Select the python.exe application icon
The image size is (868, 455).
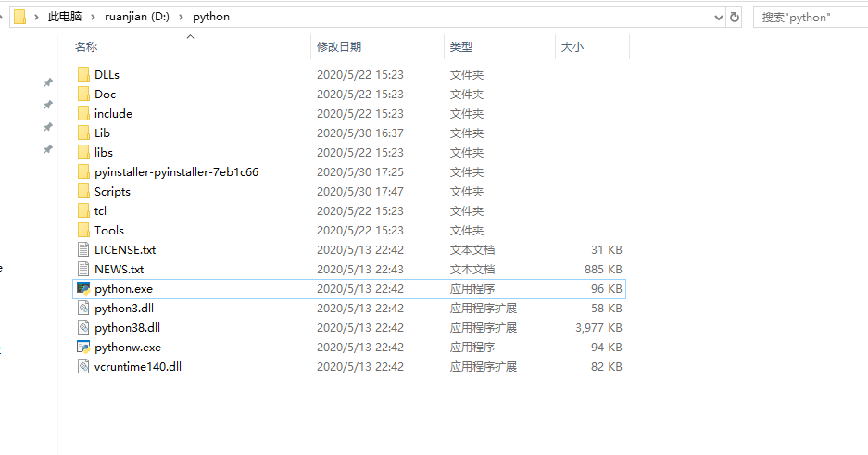tap(83, 288)
